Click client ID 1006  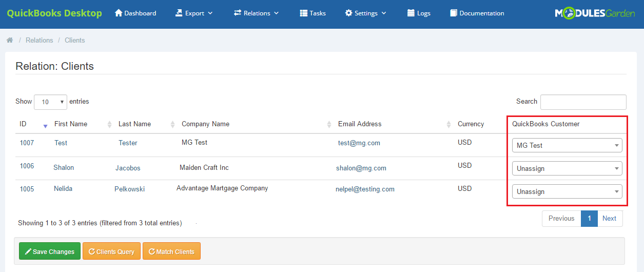pos(27,166)
